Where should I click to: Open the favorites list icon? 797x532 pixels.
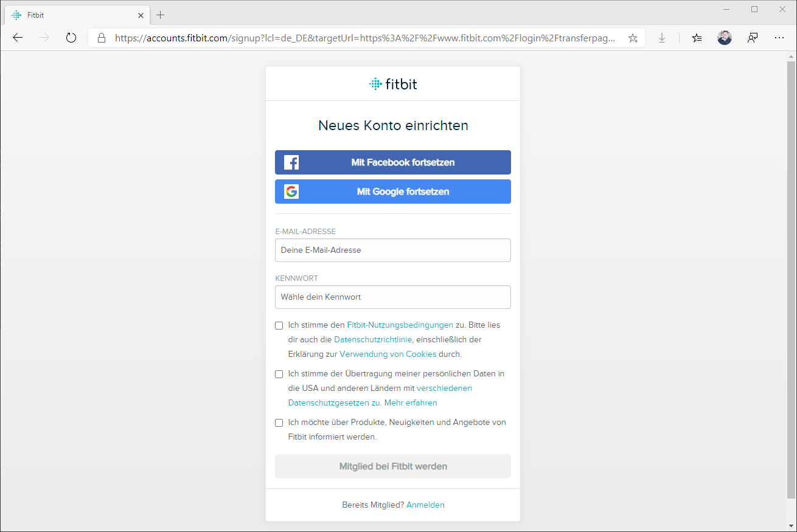pyautogui.click(x=697, y=38)
